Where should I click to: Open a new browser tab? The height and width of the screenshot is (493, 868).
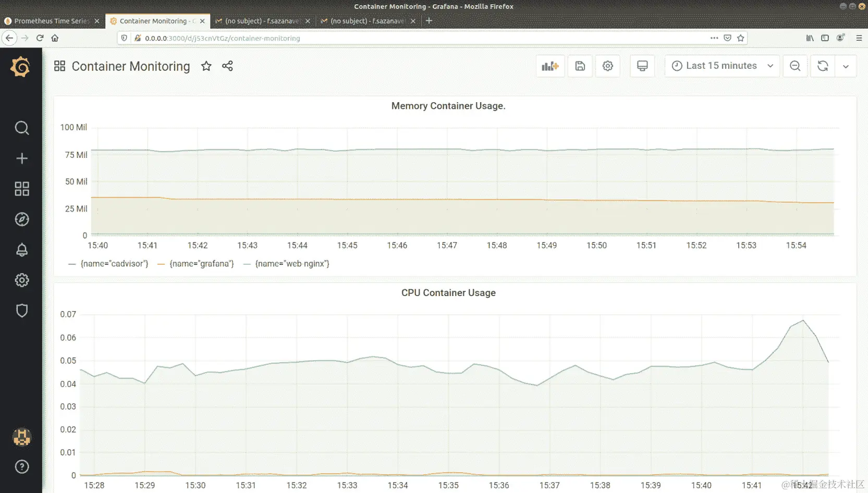coord(429,21)
